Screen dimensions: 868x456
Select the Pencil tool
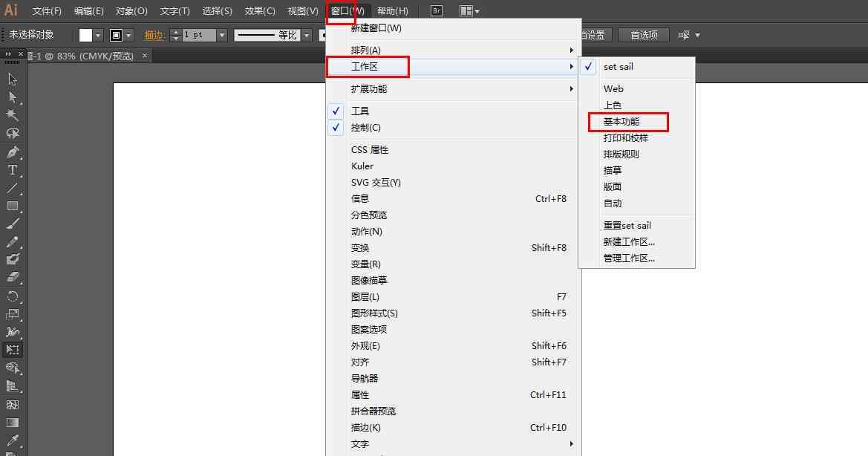tap(13, 242)
